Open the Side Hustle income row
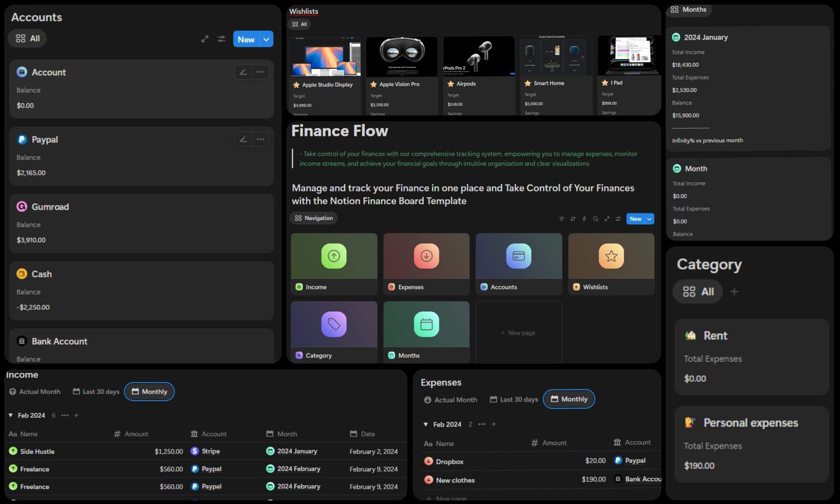Image resolution: width=840 pixels, height=504 pixels. coord(206,451)
